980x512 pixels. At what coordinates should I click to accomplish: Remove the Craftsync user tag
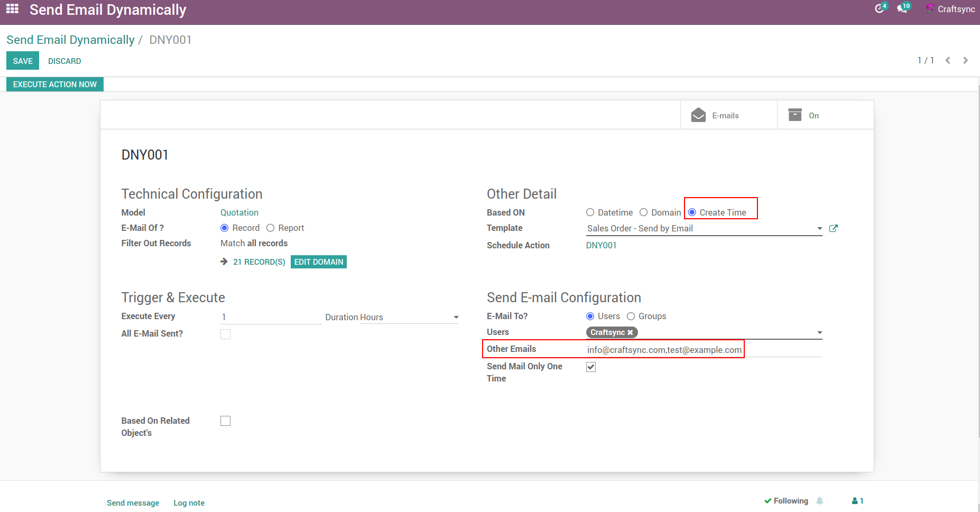click(630, 332)
